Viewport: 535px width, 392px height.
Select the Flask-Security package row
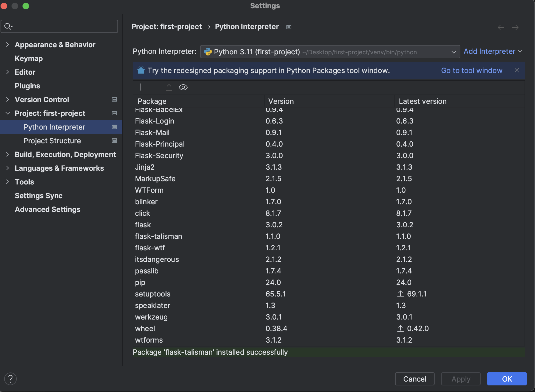coord(329,155)
